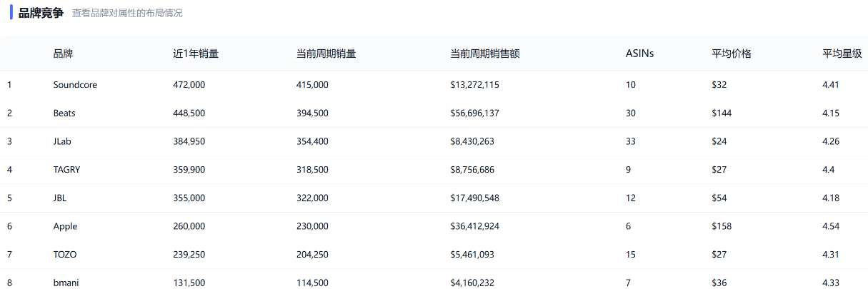
Task: Click the 318,500 current period sales cell
Action: pos(312,170)
